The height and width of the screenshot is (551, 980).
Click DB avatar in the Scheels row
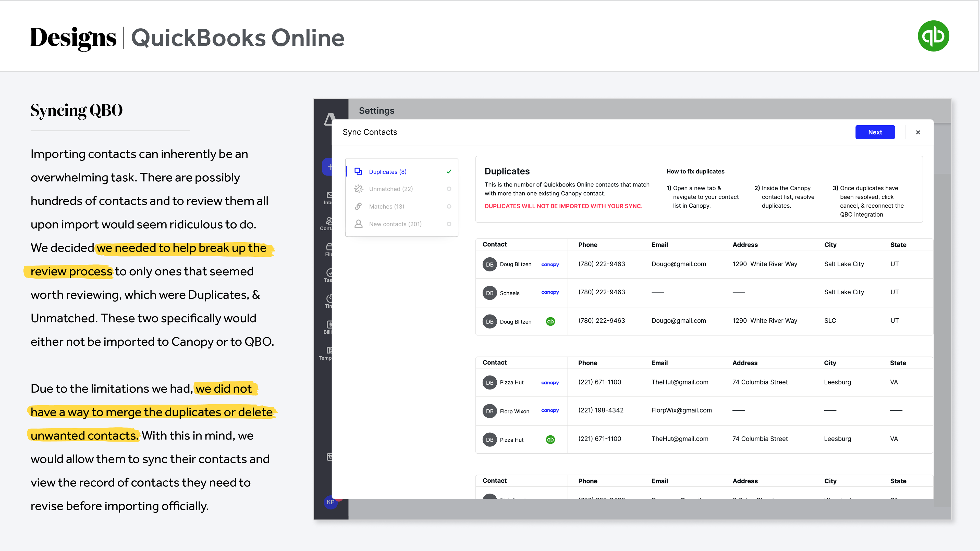point(490,293)
